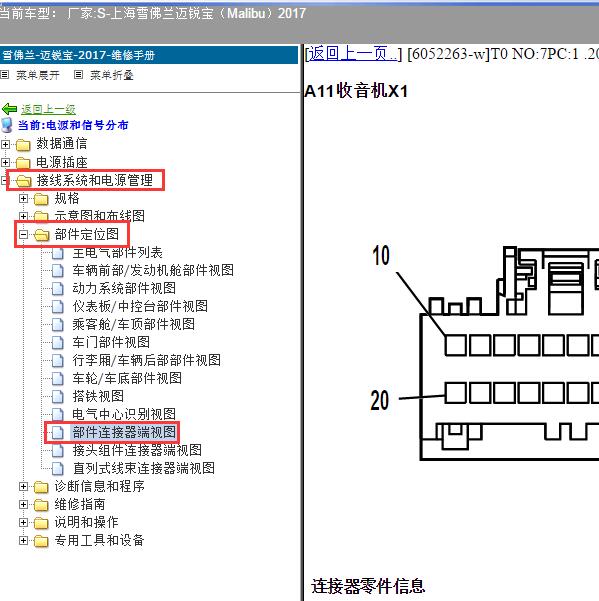
Task: Click the page icon of 仪表板/中控台部件视图
Action: pyautogui.click(x=57, y=306)
